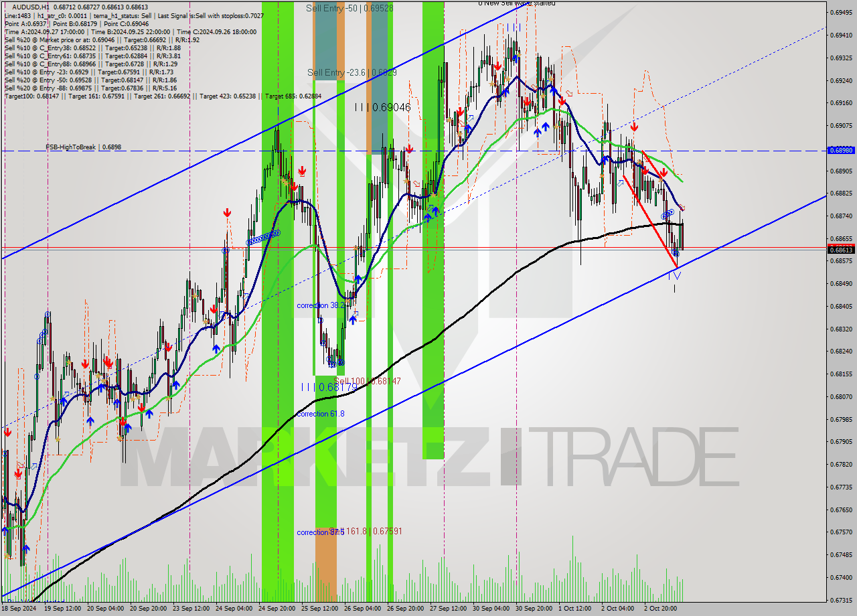
Task: Select the '2 Oct 04:00' time axis label
Action: (x=618, y=609)
